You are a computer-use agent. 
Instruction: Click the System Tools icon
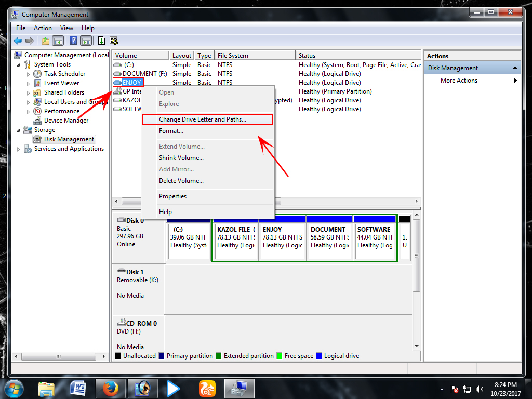click(28, 64)
